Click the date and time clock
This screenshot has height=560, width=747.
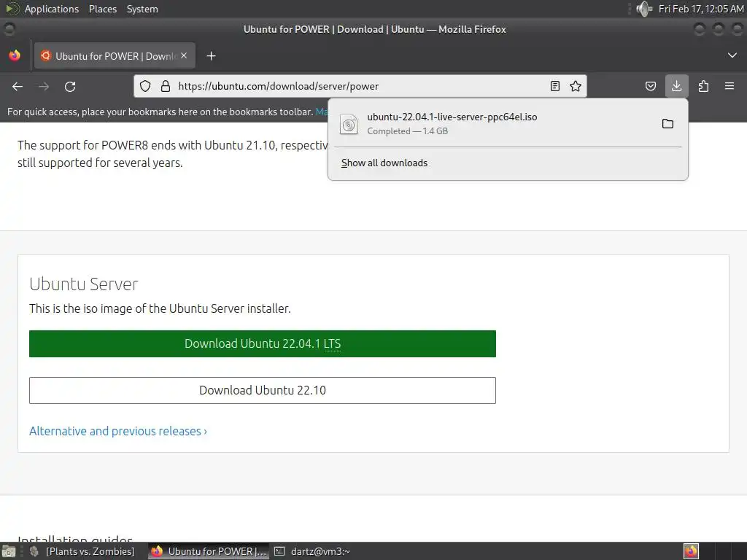tap(701, 9)
